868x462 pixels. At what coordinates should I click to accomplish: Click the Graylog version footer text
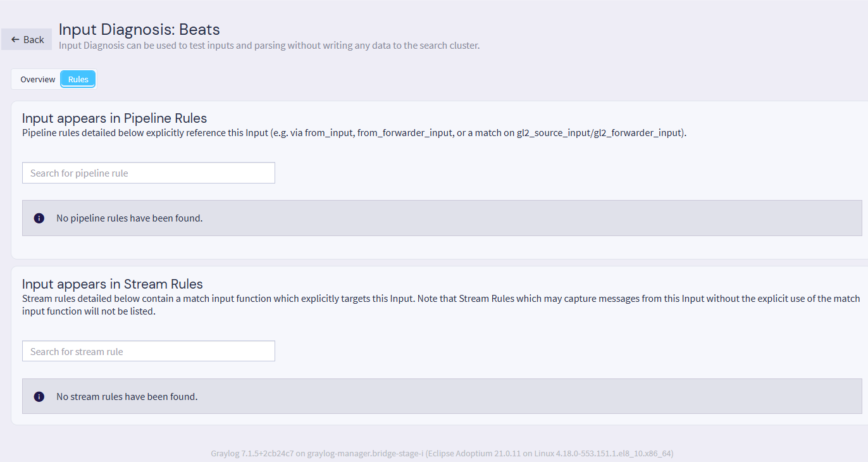442,453
